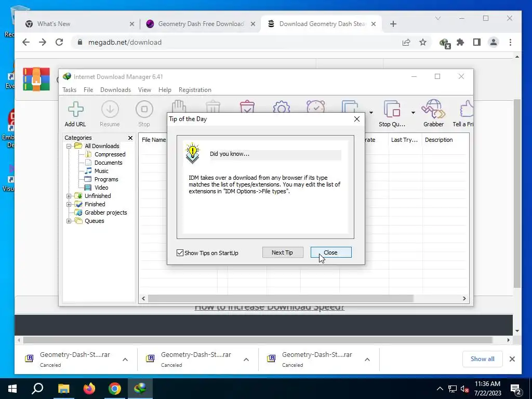Click the Stop Queue toolbar icon

392,114
